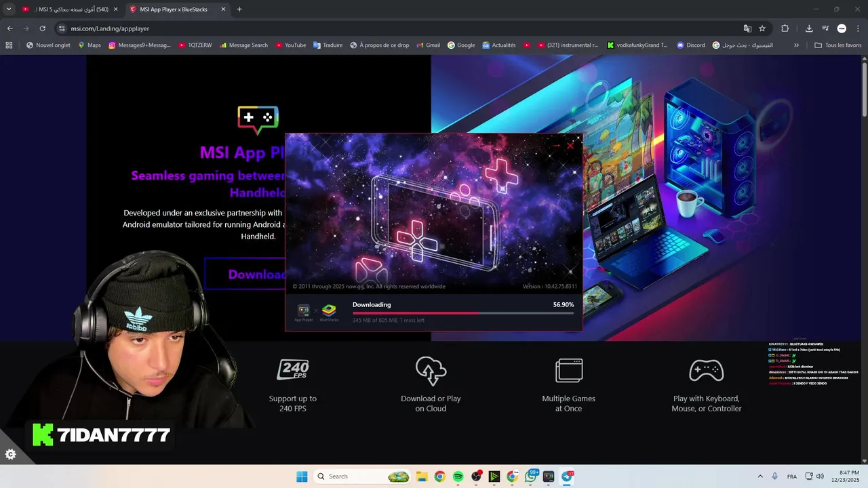Screen dimensions: 868x488
Task: Show hidden system tray icons
Action: (x=760, y=476)
